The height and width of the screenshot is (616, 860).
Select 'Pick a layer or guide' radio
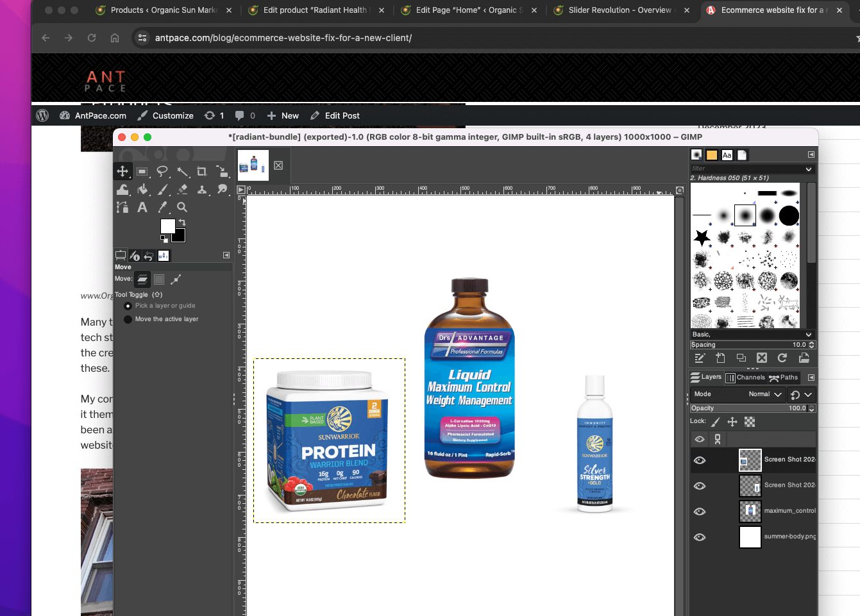click(x=128, y=306)
